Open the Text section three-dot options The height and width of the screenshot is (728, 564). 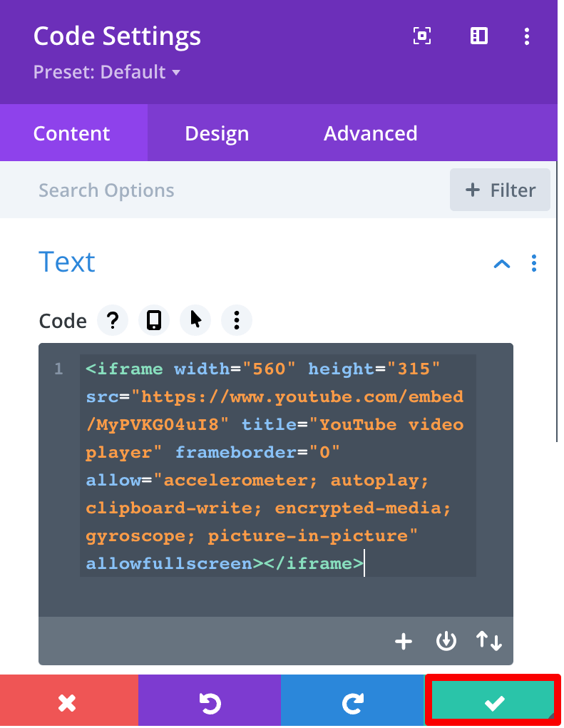tap(534, 264)
